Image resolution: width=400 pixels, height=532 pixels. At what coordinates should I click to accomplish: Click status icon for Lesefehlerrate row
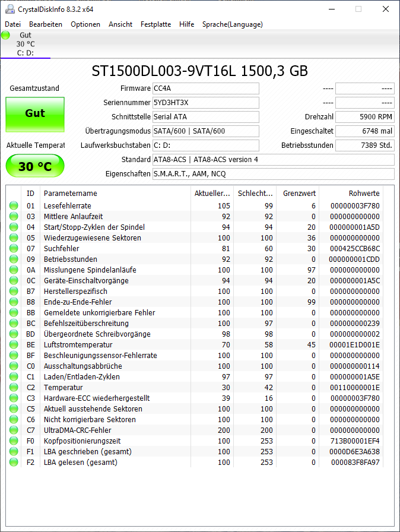click(14, 205)
